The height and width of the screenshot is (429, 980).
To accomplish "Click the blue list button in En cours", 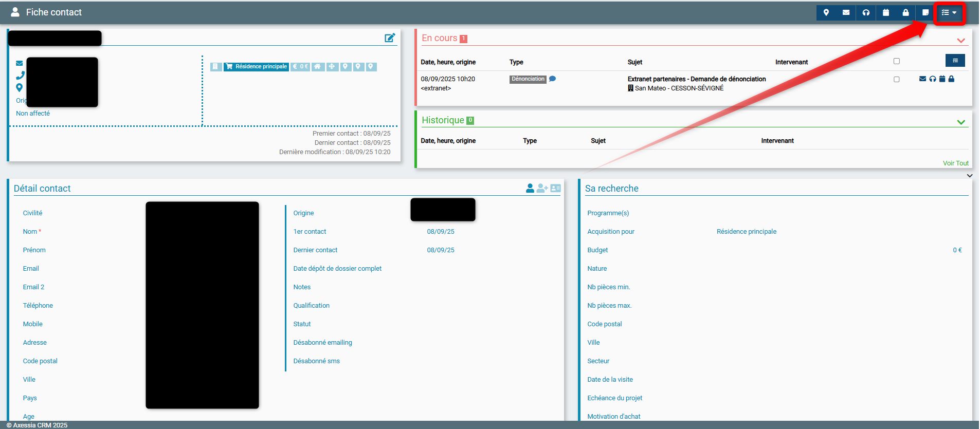I will point(955,61).
